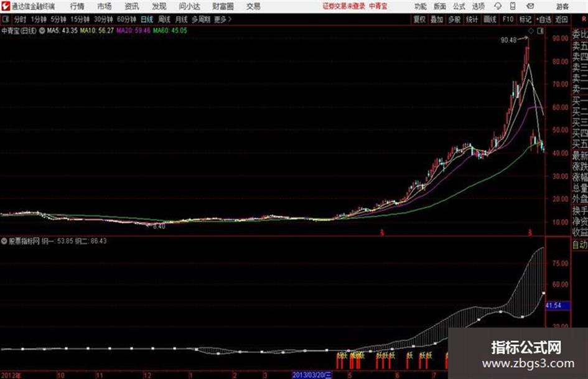588x379 pixels.
Task: Open the 发现 menu
Action: [159, 6]
